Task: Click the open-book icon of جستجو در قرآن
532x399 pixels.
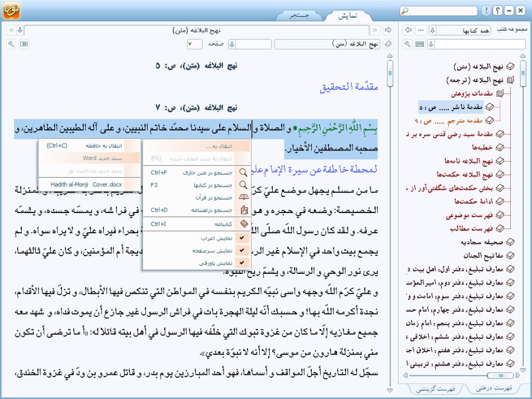Action: 243,197
